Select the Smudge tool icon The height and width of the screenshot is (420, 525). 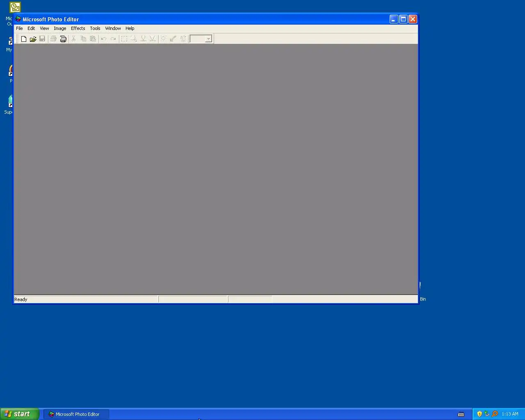[143, 39]
